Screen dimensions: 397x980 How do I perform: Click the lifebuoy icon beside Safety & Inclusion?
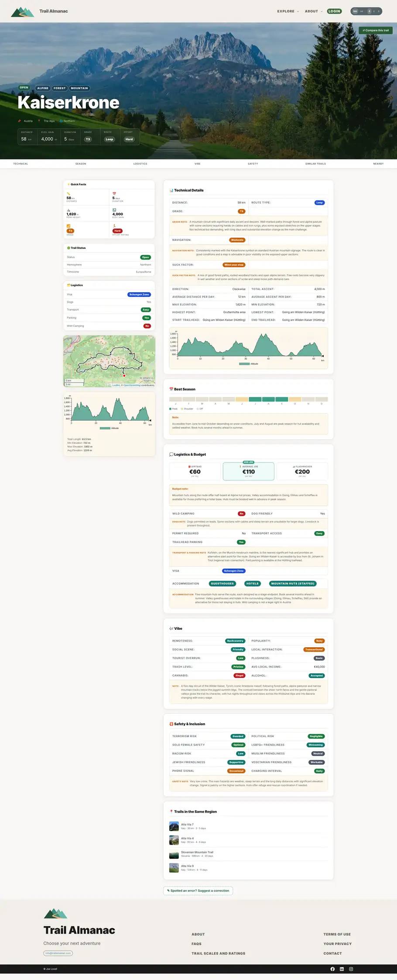171,724
